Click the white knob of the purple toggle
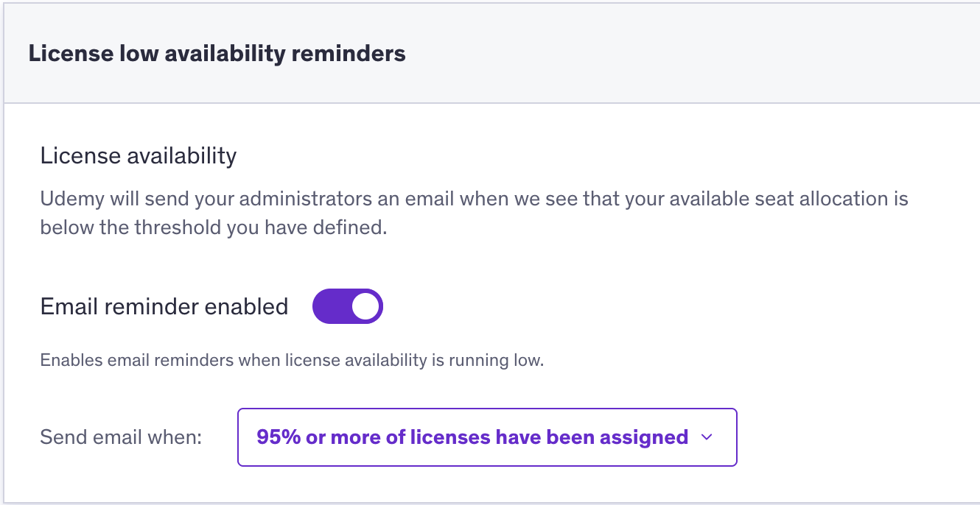This screenshot has width=980, height=505. point(365,306)
